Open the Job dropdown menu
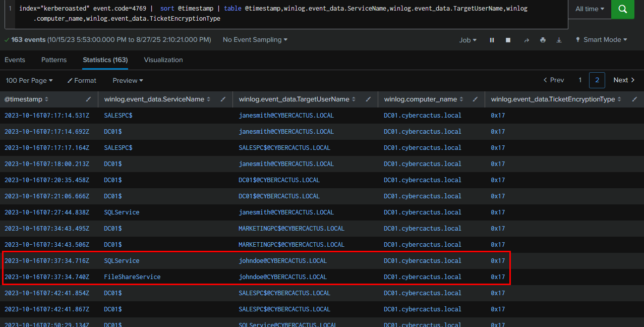 tap(467, 40)
